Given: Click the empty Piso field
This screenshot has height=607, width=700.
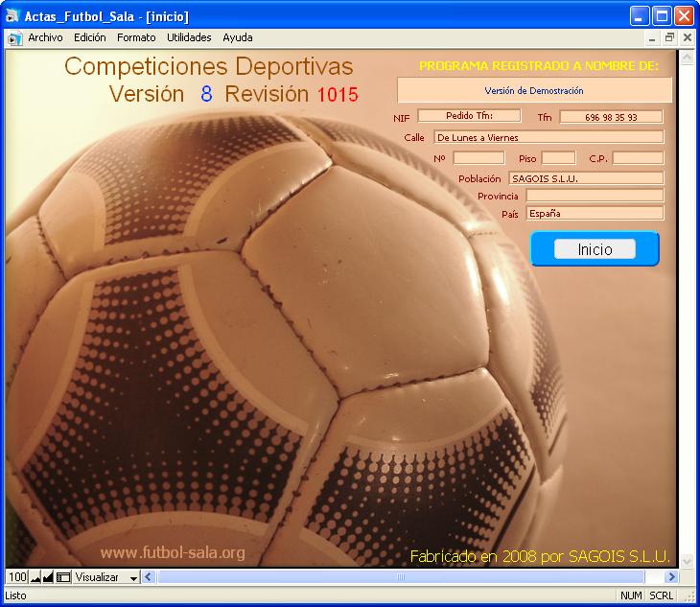Looking at the screenshot, I should [x=558, y=158].
